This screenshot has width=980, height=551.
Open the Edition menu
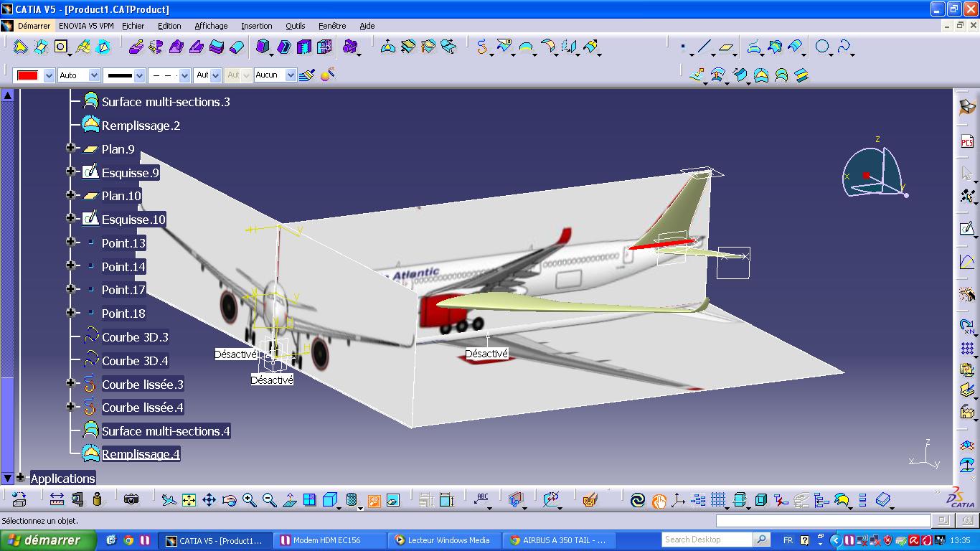point(170,26)
